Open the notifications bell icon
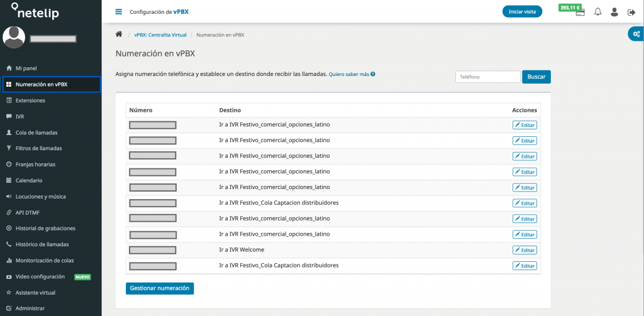 pyautogui.click(x=597, y=12)
